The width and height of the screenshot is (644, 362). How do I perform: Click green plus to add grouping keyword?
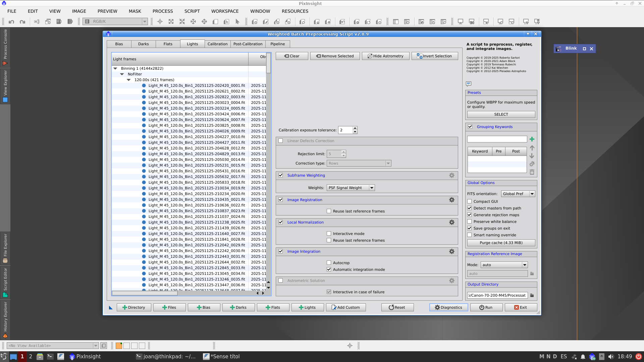click(x=532, y=139)
